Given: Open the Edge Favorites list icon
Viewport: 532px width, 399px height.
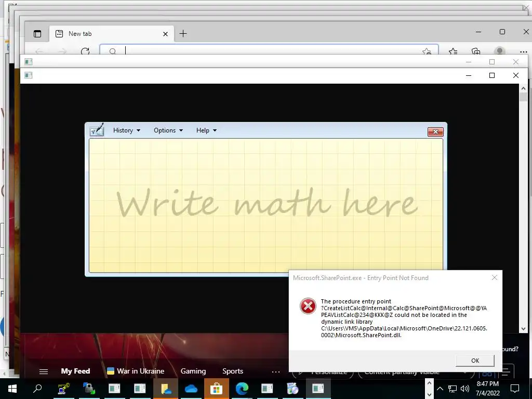Looking at the screenshot, I should [453, 51].
